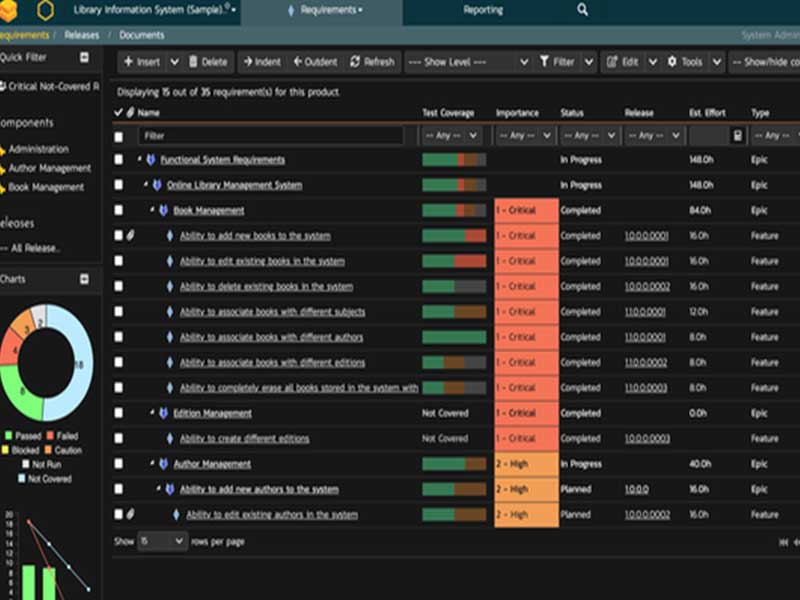The image size is (800, 600).
Task: Indent the selected requirement
Action: point(261,62)
